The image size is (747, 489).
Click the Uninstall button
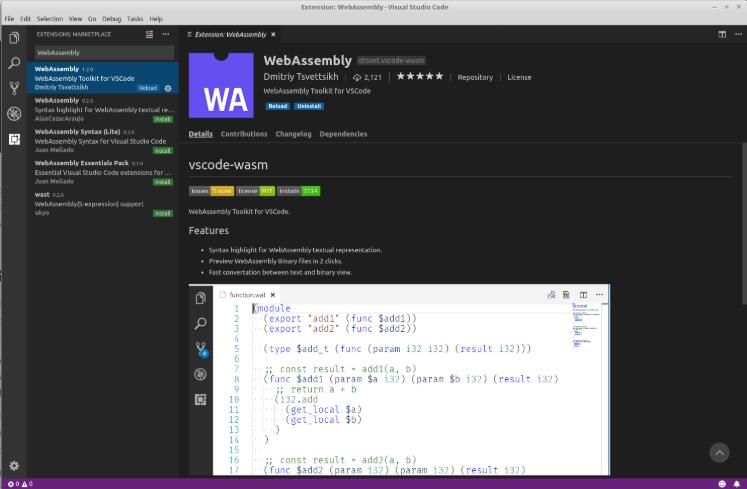[x=309, y=106]
